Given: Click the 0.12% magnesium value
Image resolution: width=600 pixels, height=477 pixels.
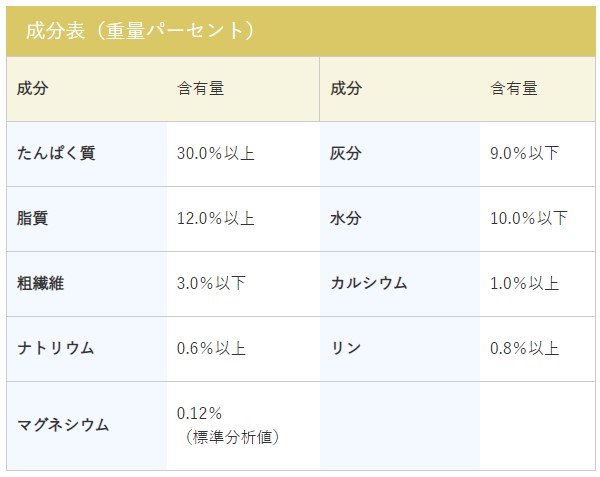Looking at the screenshot, I should pos(199,413).
